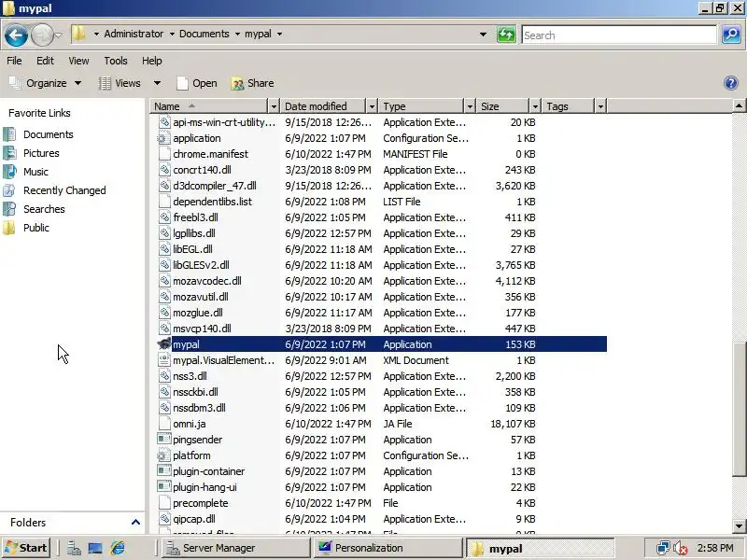Click the plugin-container application icon
This screenshot has width=747, height=560.
click(164, 471)
